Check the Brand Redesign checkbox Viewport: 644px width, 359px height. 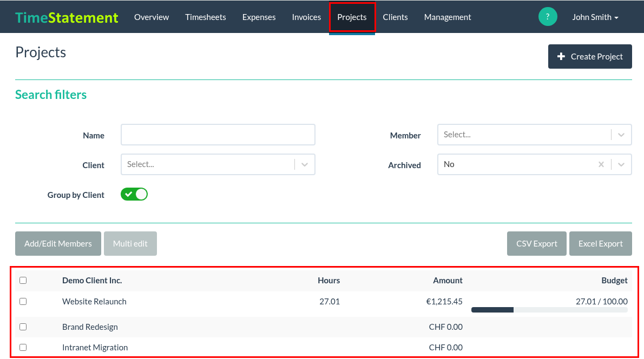[x=23, y=327]
